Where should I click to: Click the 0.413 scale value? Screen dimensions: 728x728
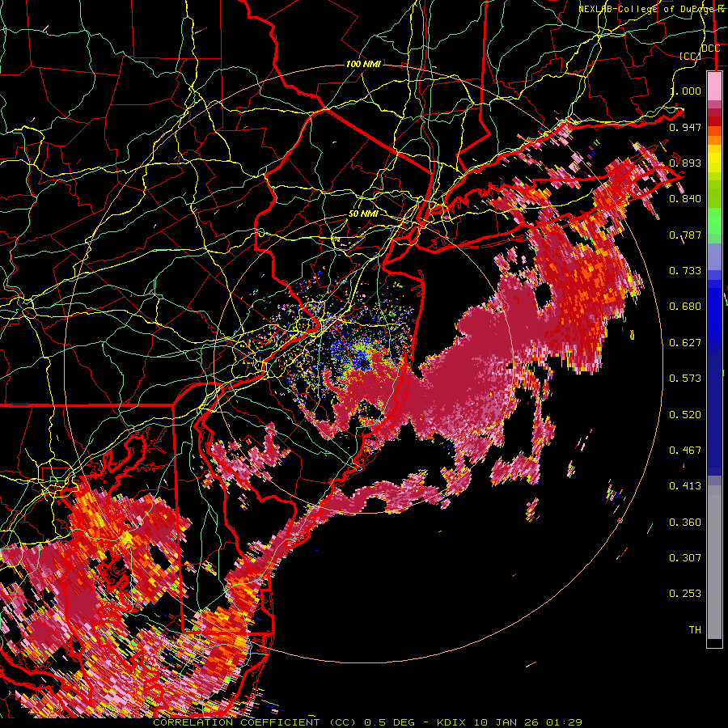coord(685,486)
